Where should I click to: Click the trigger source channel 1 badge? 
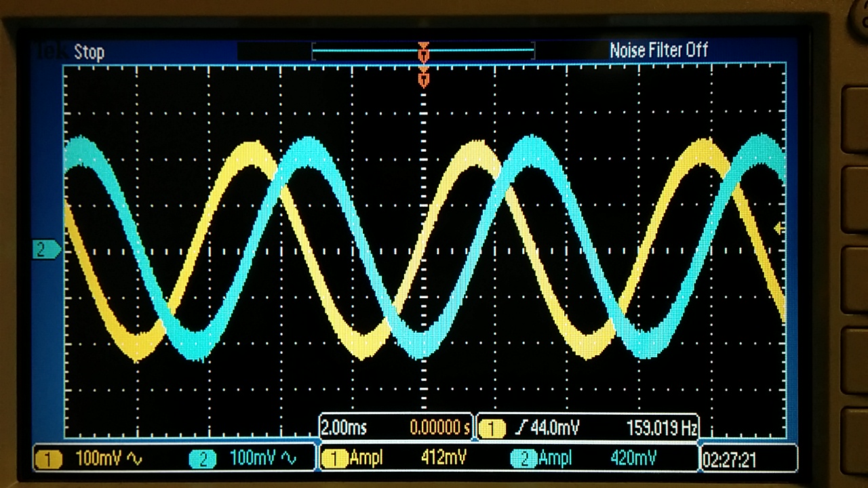[492, 428]
